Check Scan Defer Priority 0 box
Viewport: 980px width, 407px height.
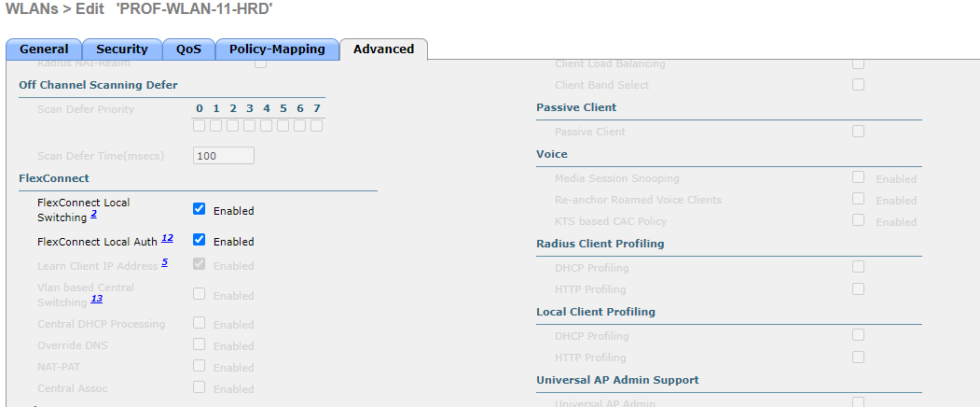point(200,125)
